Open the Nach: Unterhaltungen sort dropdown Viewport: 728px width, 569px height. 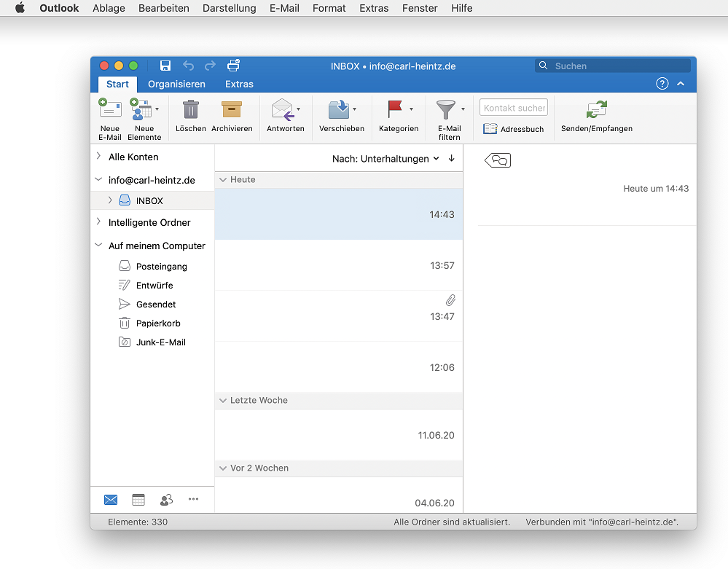coord(385,159)
